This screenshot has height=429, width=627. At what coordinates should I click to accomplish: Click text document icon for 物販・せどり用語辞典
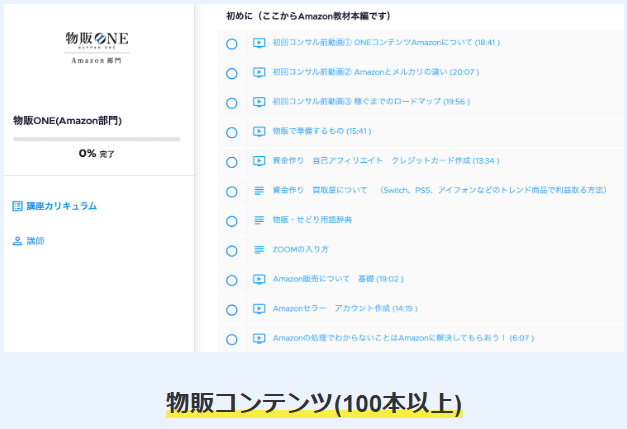pyautogui.click(x=259, y=220)
